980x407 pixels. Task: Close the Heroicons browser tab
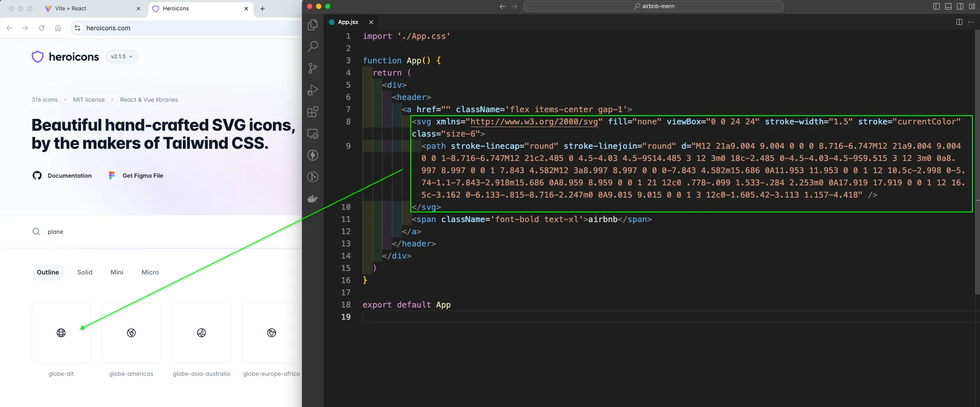pyautogui.click(x=246, y=9)
